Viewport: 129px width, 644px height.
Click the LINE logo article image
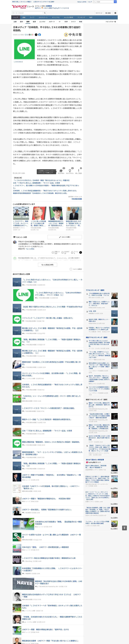24,49
